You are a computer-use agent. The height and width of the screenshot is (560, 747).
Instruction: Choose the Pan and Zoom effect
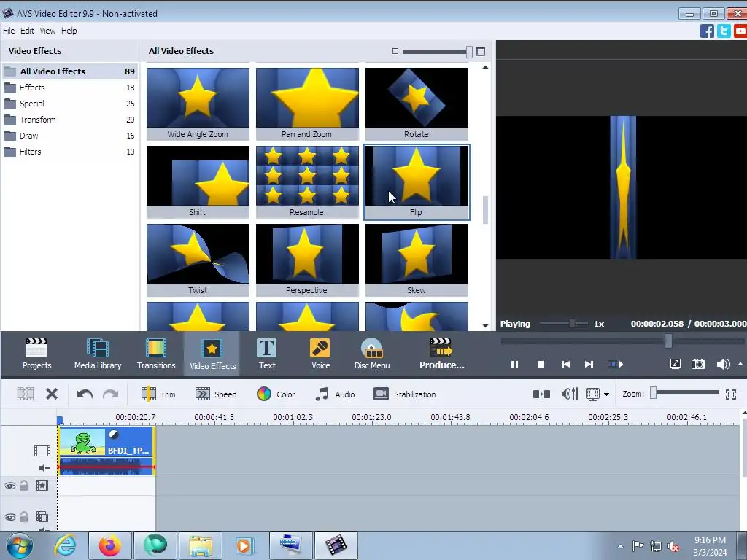(307, 104)
